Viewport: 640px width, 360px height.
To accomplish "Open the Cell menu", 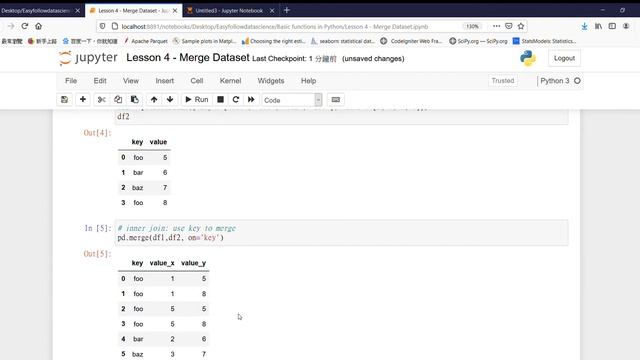I will coord(197,81).
